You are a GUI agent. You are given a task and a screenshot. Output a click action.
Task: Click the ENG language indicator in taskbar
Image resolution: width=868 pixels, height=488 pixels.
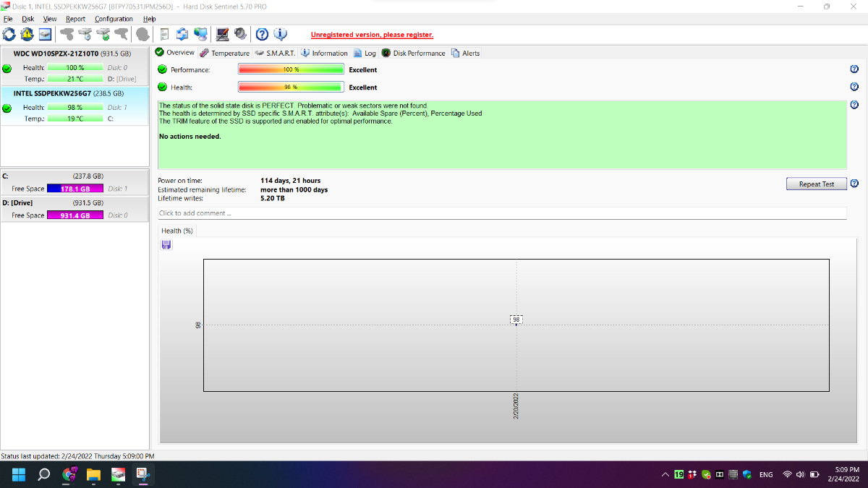766,475
